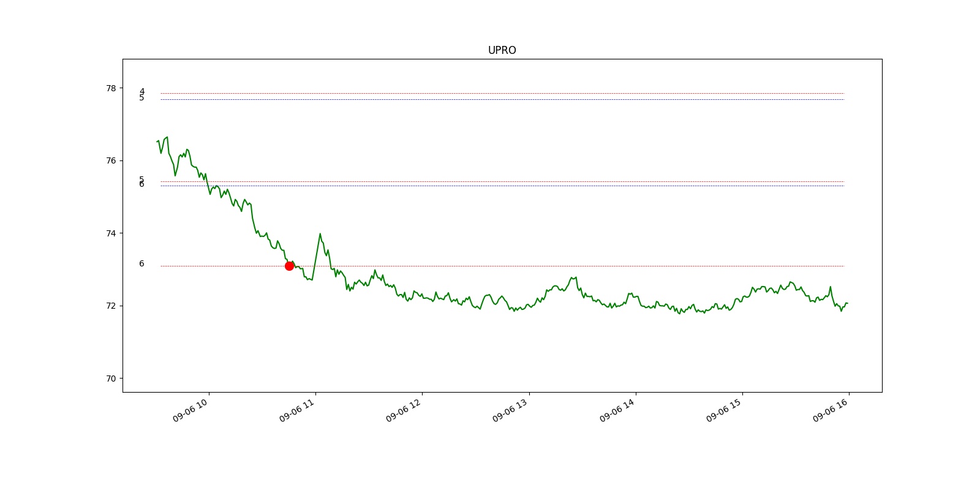Image resolution: width=980 pixels, height=490 pixels.
Task: Click the x-axis label 09-06 15
Action: click(724, 410)
